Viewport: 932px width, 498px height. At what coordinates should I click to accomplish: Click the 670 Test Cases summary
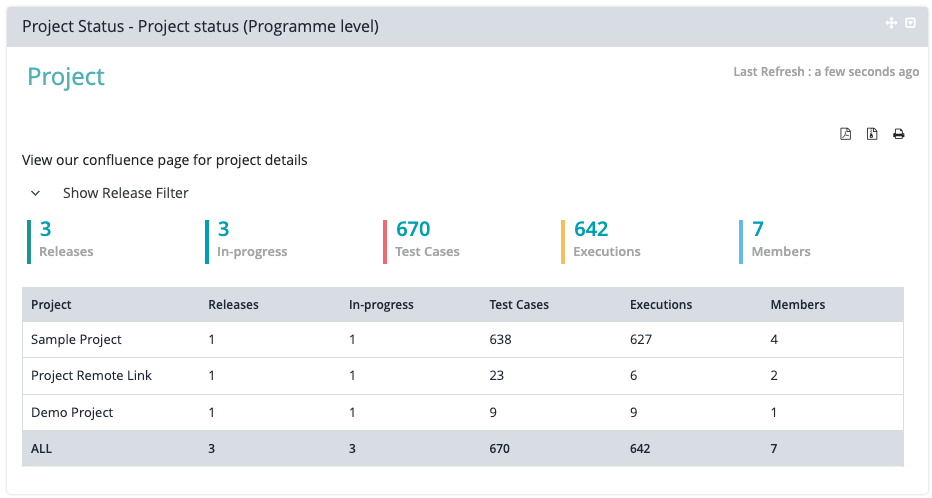[413, 230]
